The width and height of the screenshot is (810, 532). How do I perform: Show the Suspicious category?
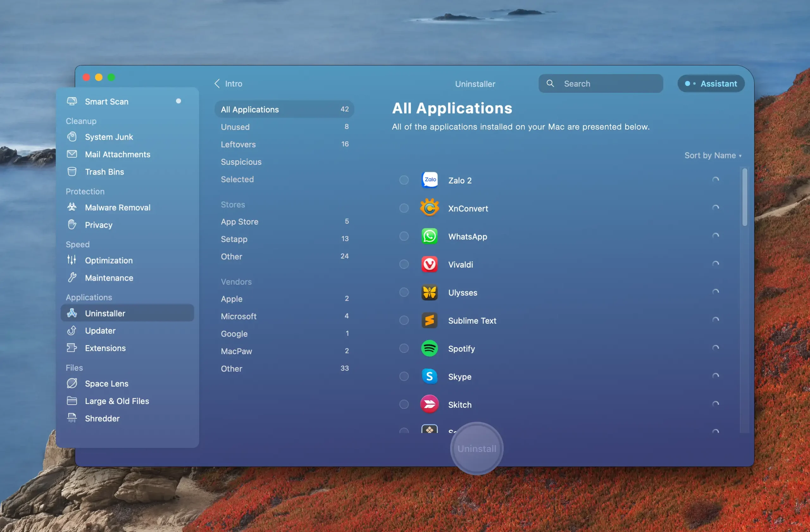[x=284, y=162]
